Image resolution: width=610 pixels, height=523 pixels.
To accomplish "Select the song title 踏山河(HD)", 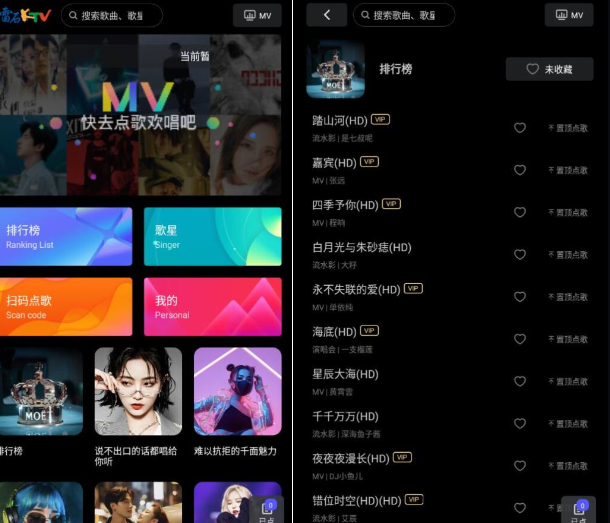I will tap(340, 121).
